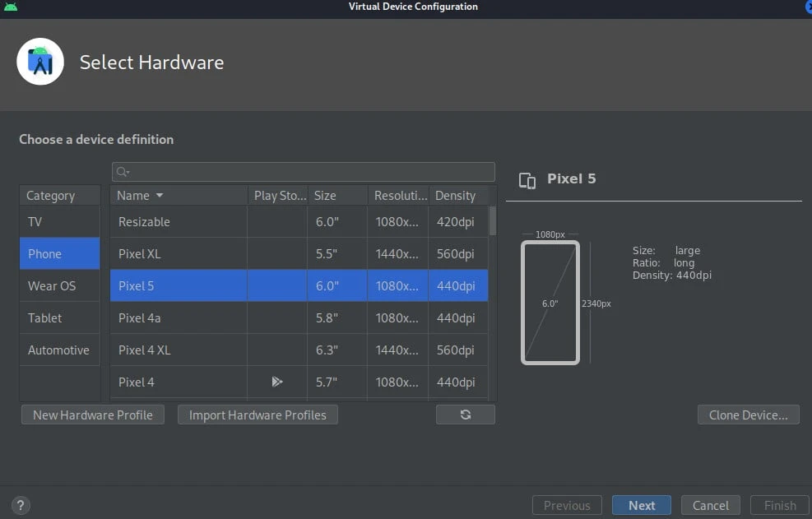The height and width of the screenshot is (519, 812).
Task: Click the round Select Hardware logo icon
Action: [40, 61]
